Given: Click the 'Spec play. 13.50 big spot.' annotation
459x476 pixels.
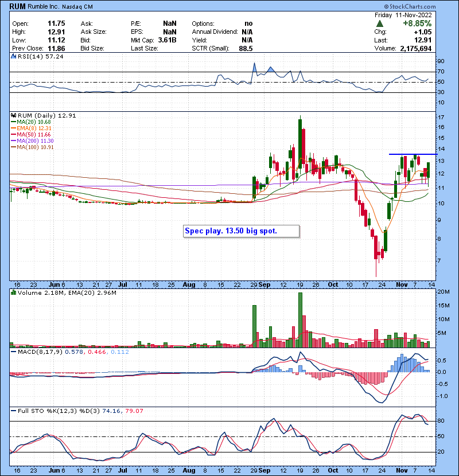Looking at the screenshot, I should point(242,231).
